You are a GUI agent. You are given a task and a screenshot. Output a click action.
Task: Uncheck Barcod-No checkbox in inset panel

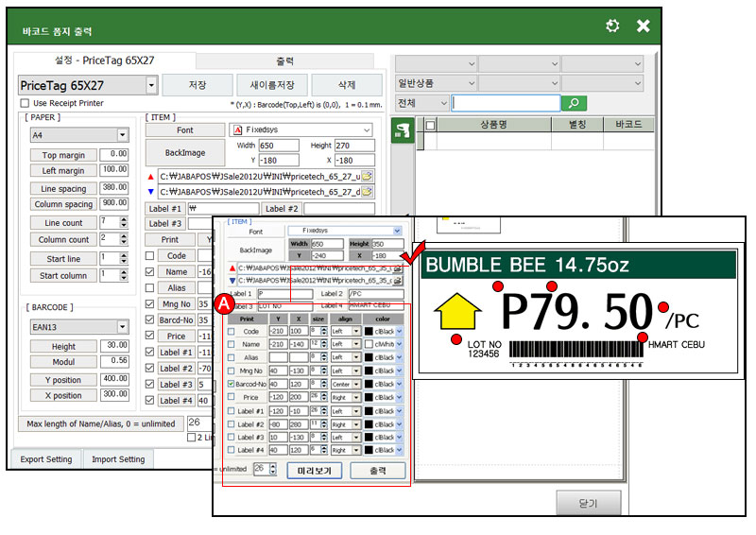[231, 384]
